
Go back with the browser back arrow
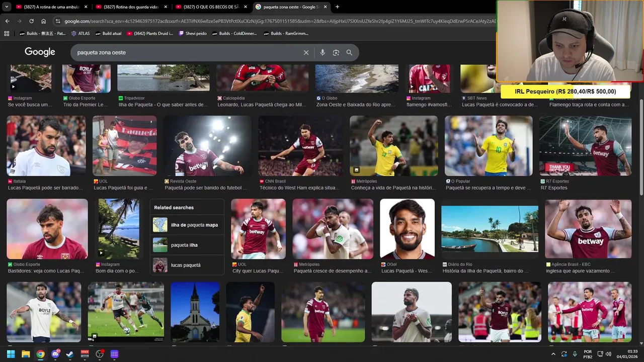click(7, 21)
